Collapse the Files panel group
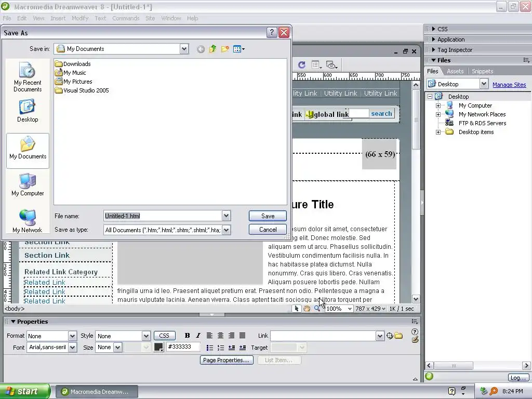 pos(434,60)
